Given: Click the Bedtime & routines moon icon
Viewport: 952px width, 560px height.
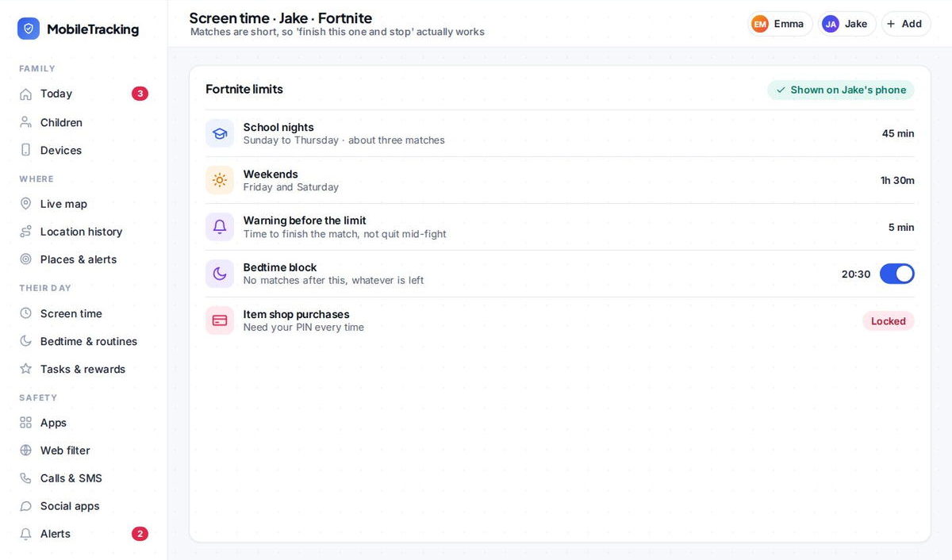Looking at the screenshot, I should (25, 341).
